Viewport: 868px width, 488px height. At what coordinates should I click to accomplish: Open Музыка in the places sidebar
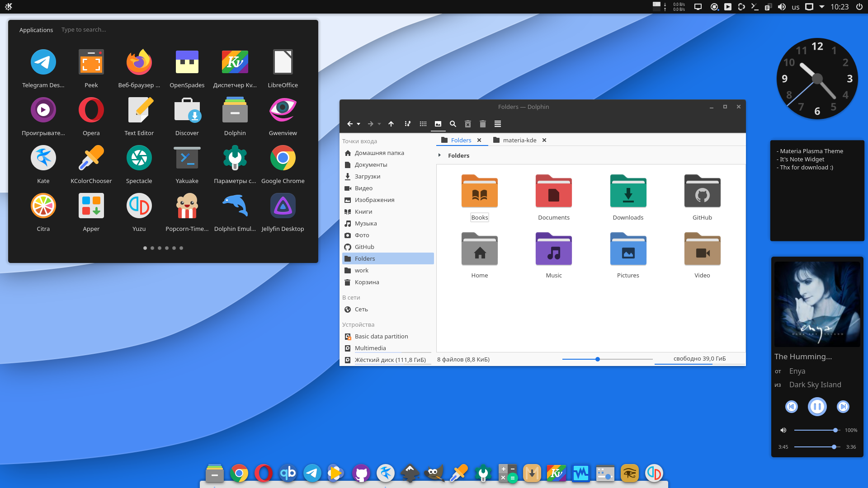coord(388,223)
